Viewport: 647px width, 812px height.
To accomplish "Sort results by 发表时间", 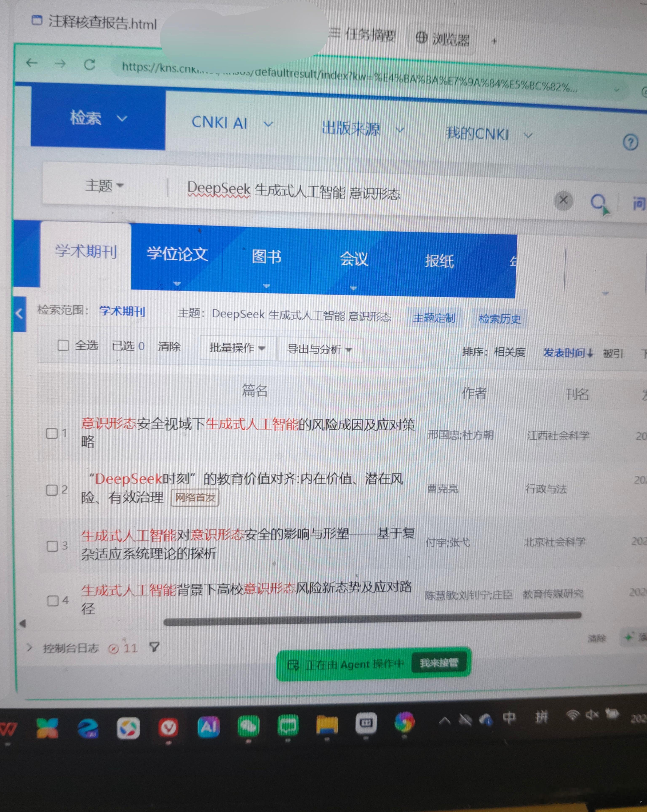I will click(568, 353).
